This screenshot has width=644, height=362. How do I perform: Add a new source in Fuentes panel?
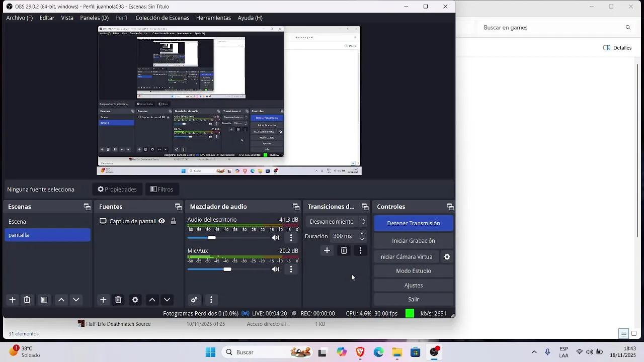103,300
